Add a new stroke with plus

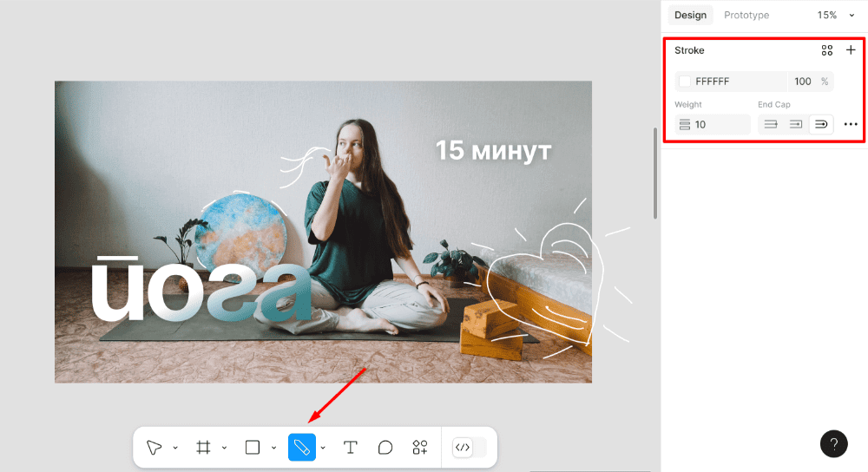click(x=851, y=50)
